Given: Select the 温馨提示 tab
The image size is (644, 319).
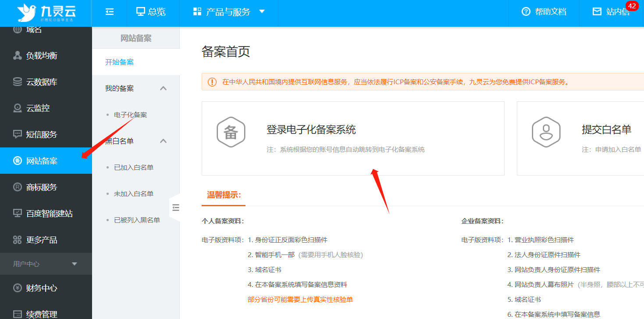Looking at the screenshot, I should [x=224, y=195].
